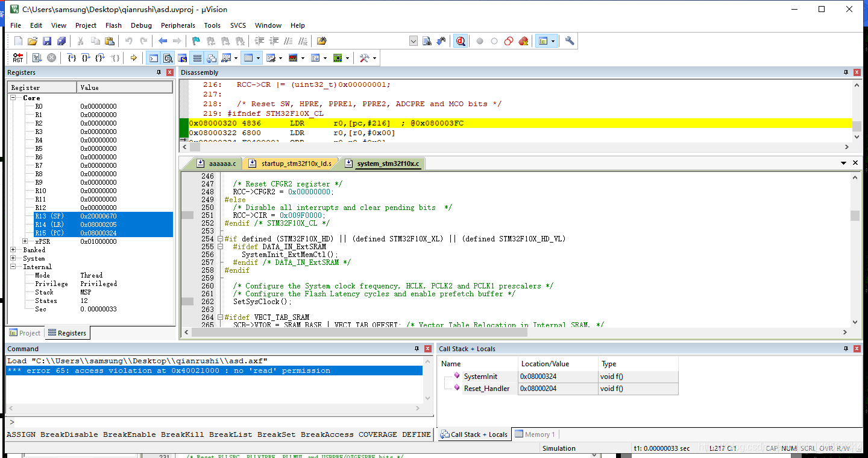Expand the xPSR register node
Image resolution: width=868 pixels, height=458 pixels.
tap(25, 241)
